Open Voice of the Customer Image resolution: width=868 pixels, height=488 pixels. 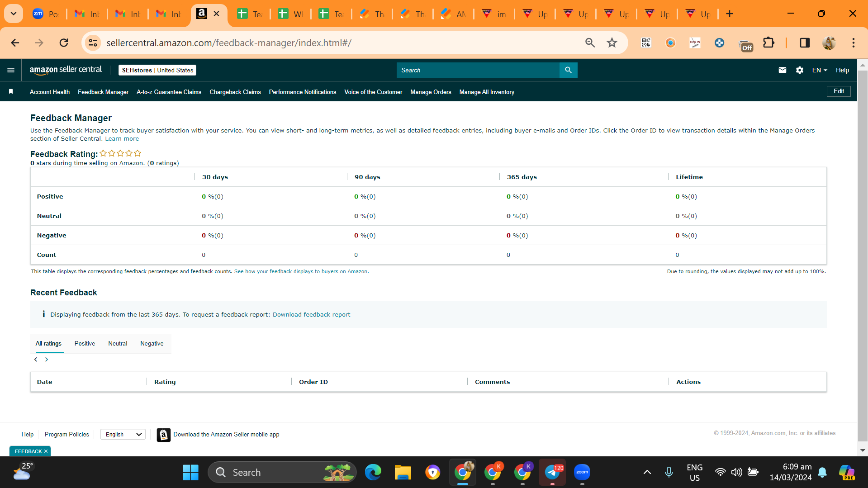click(373, 92)
